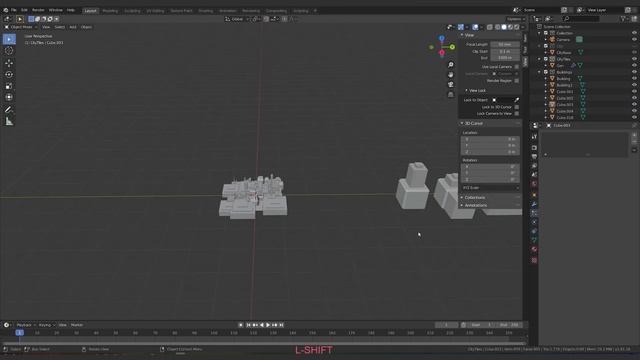Toggle visibility eye of Cube.018 row

pyautogui.click(x=634, y=118)
